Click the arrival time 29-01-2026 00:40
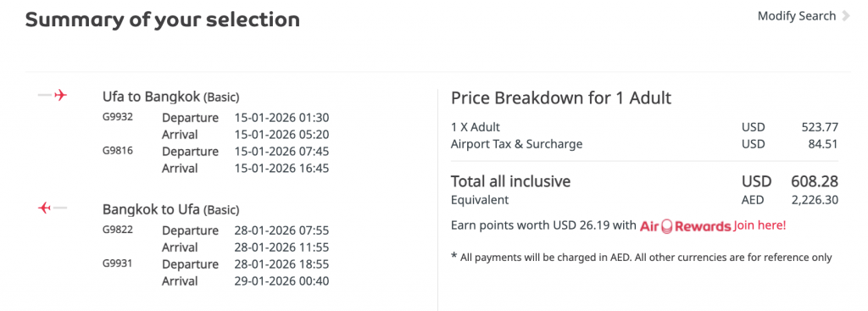868x311 pixels. (x=281, y=281)
